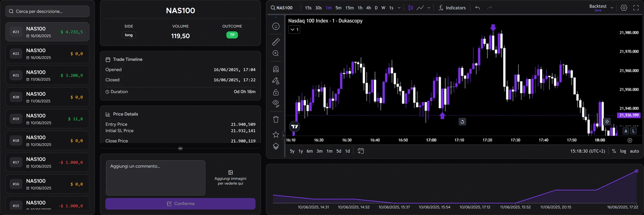Click the TradingView logo on chart
The width and height of the screenshot is (644, 215).
(294, 127)
